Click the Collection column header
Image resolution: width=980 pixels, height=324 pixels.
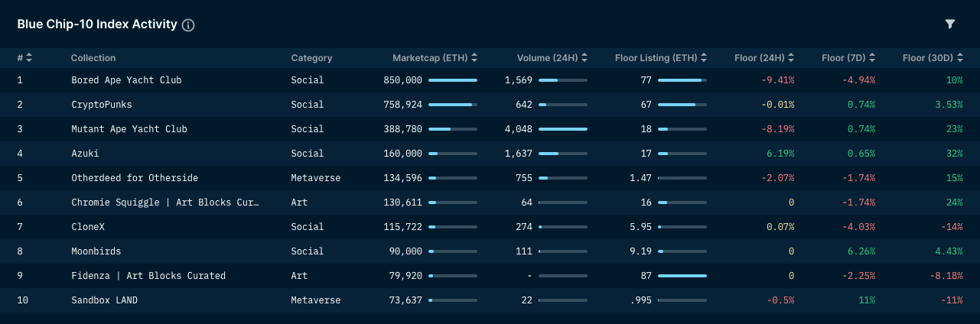tap(93, 58)
